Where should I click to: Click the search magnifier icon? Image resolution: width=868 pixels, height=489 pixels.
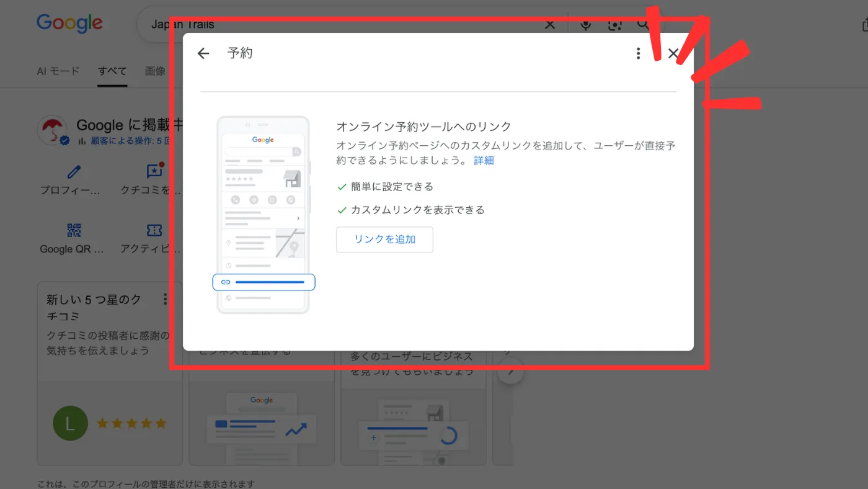pyautogui.click(x=643, y=25)
